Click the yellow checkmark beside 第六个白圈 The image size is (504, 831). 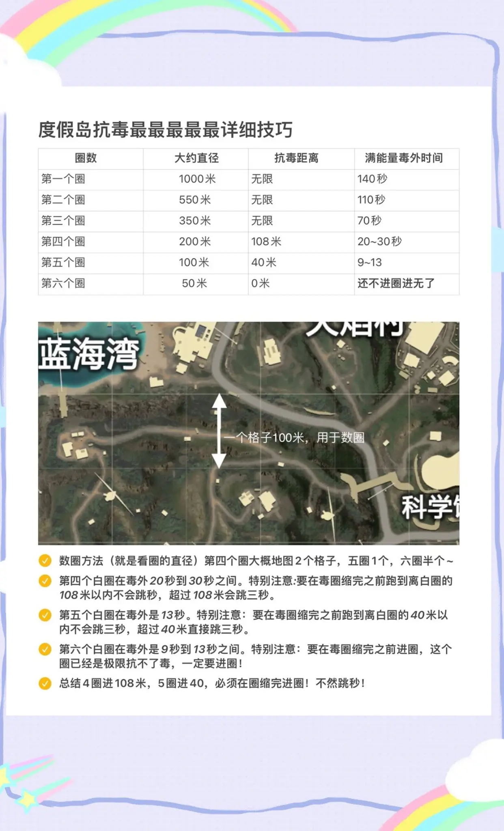point(45,649)
